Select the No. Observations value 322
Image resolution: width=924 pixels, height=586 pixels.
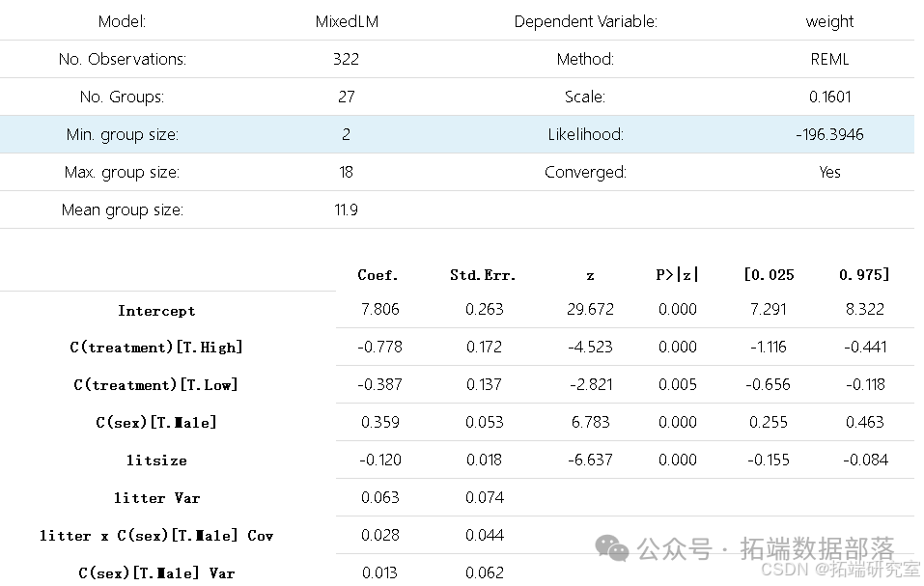coord(346,60)
